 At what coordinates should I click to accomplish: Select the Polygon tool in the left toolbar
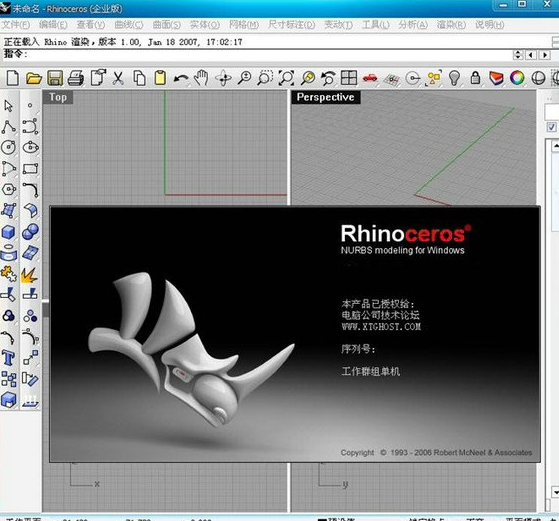point(9,189)
